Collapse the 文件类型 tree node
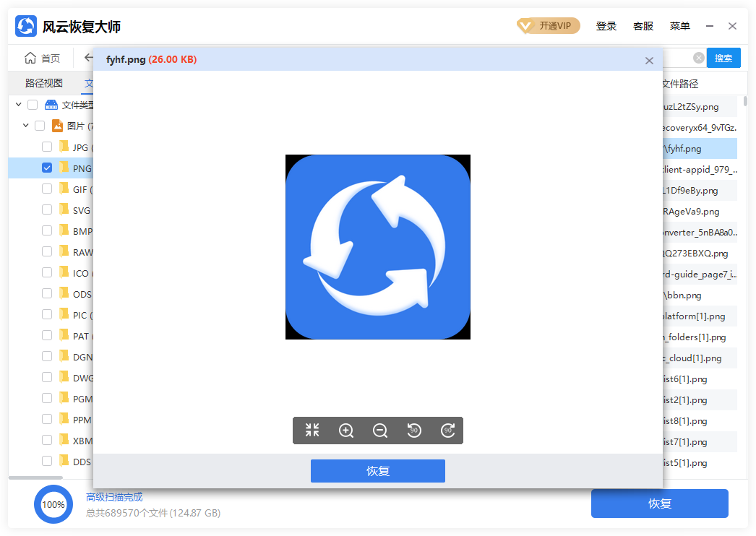This screenshot has width=756, height=536. [18, 104]
